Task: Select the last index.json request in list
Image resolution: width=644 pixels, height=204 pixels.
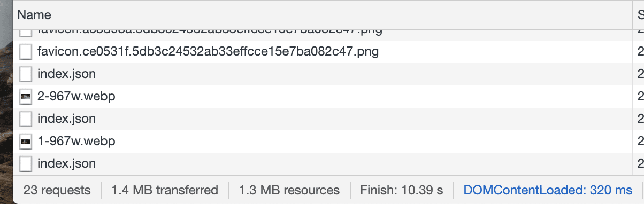Action: coord(66,164)
